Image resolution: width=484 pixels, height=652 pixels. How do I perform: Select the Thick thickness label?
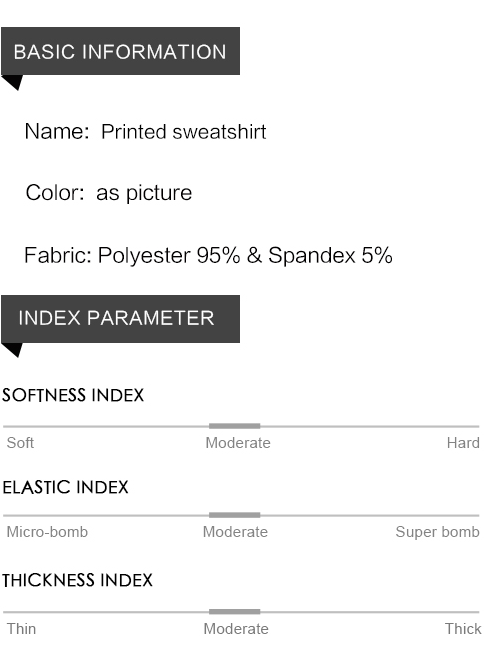point(463,629)
